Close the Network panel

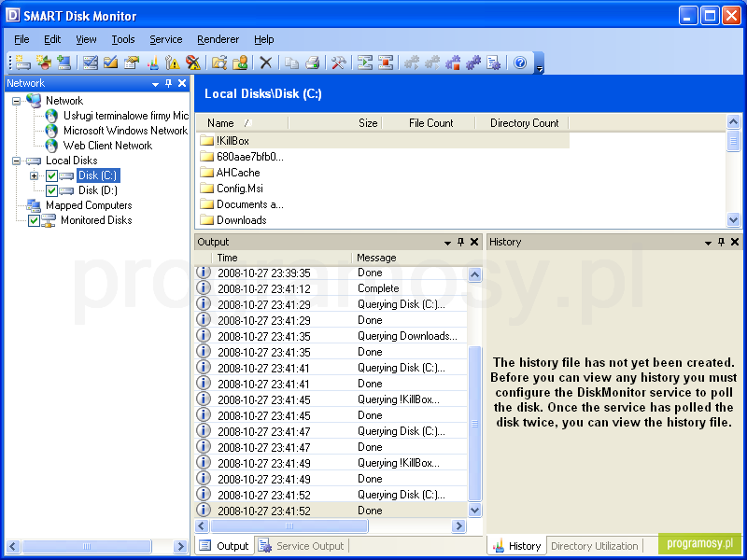(x=182, y=83)
